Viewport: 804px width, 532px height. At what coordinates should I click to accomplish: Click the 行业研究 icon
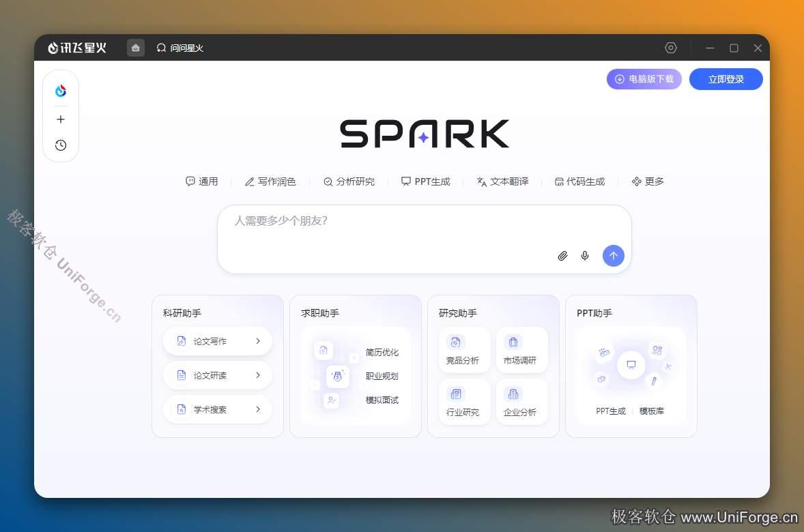pyautogui.click(x=455, y=394)
